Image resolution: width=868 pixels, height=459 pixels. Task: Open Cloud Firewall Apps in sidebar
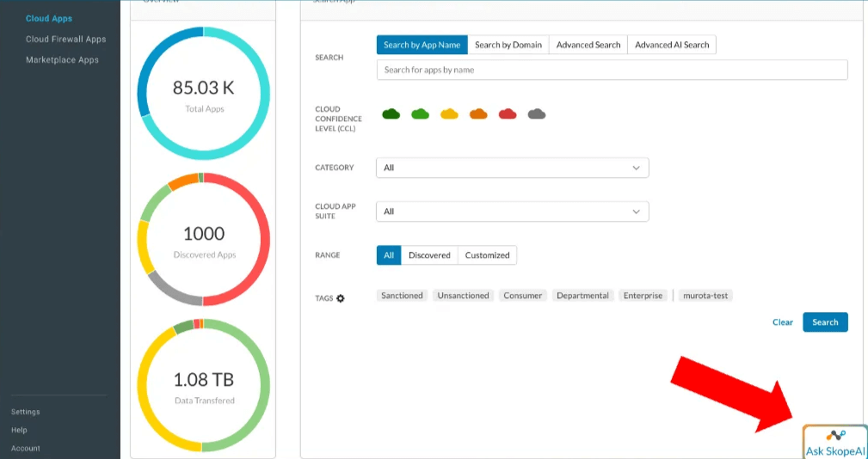pos(65,39)
